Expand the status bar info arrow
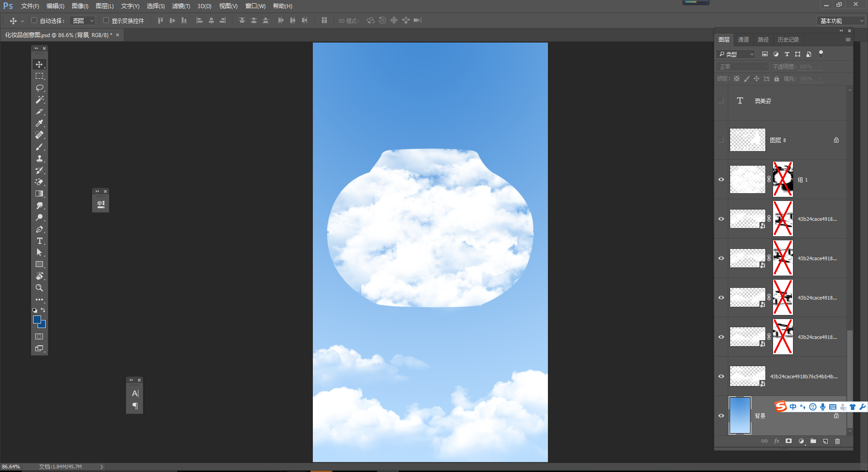The height and width of the screenshot is (472, 868). point(102,467)
